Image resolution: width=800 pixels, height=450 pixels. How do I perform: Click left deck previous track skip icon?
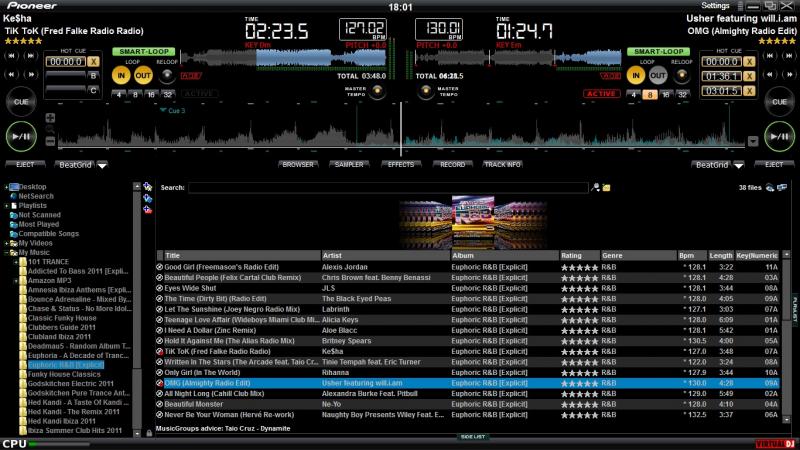coord(11,56)
